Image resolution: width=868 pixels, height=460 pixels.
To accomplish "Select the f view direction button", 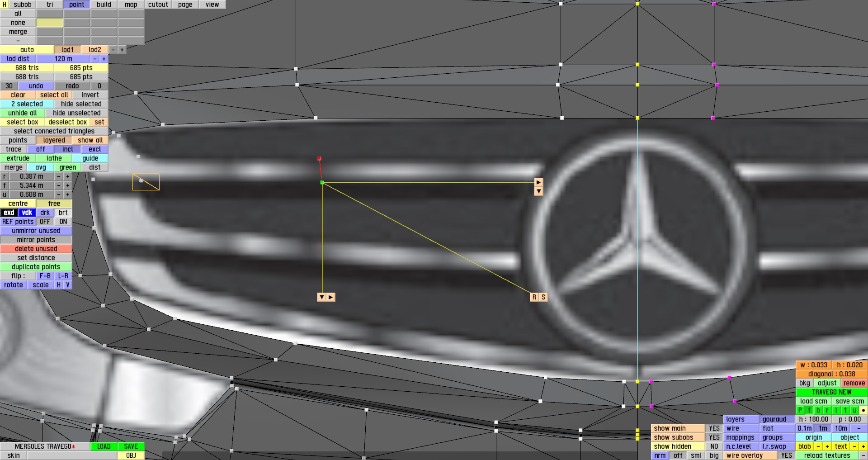I will coord(809,410).
